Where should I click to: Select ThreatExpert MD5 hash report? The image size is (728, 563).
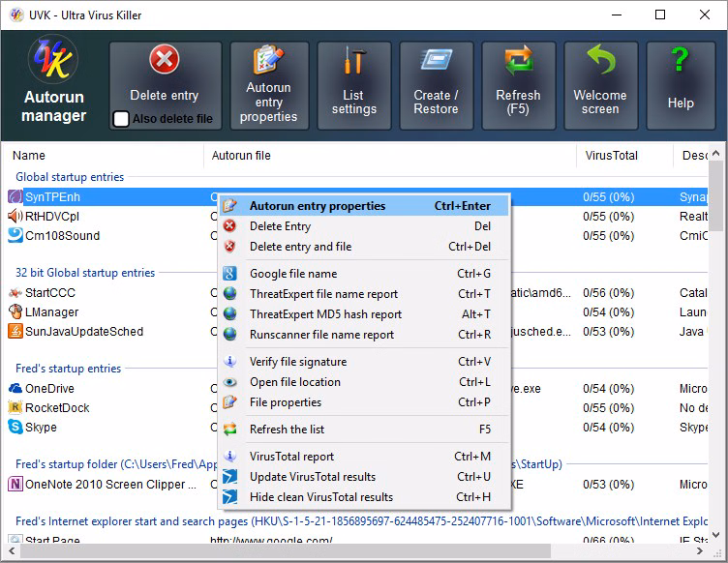(364, 314)
